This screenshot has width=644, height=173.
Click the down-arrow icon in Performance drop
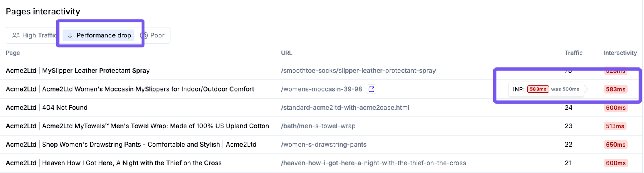[x=70, y=35]
